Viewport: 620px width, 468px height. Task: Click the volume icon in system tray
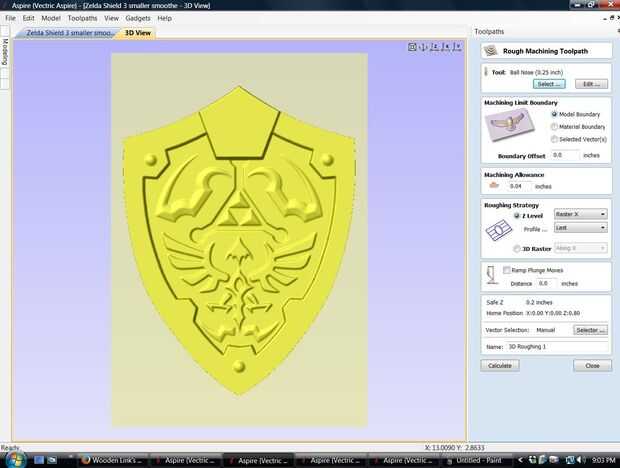[x=581, y=460]
